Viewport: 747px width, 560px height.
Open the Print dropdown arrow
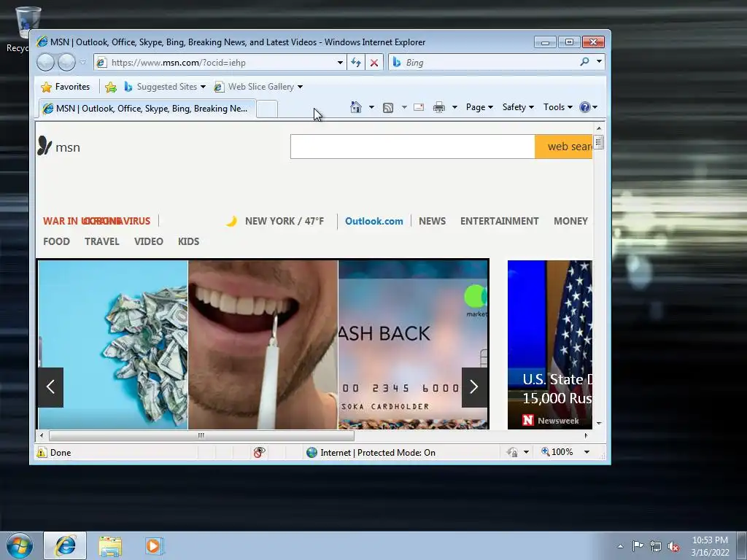coord(454,107)
